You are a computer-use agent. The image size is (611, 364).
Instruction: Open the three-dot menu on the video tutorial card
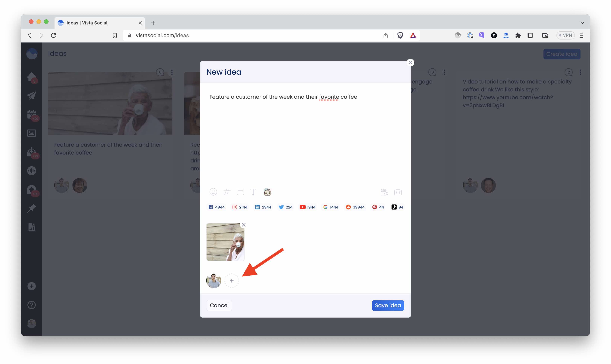point(581,72)
